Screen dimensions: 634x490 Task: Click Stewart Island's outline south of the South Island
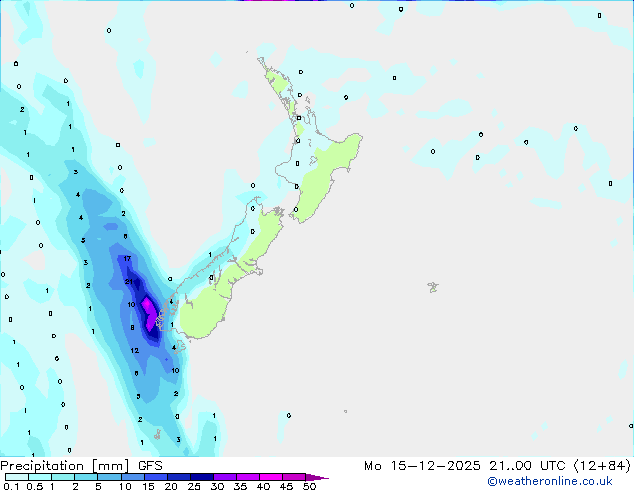(158, 434)
